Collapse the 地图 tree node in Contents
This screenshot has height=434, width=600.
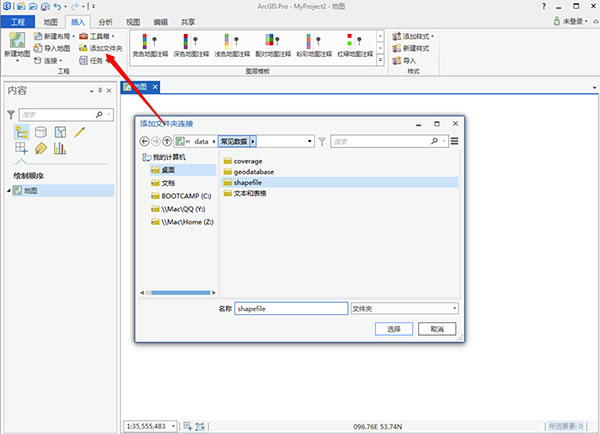click(x=6, y=190)
